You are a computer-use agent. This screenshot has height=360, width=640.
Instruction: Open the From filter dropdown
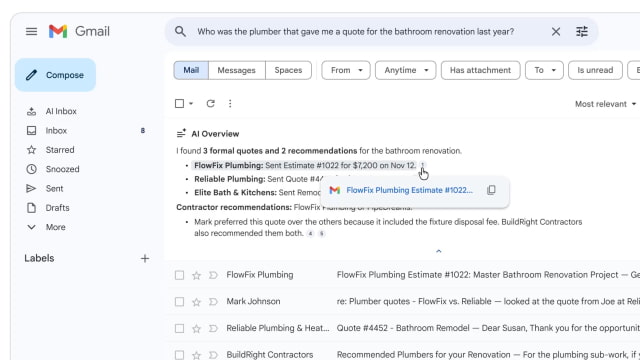(346, 70)
